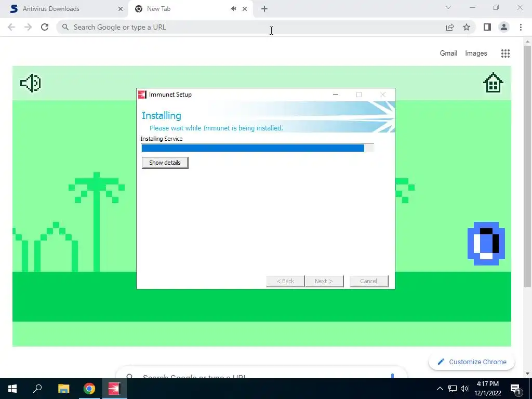Screen dimensions: 532x399
Task: Open Windows taskbar search
Action: point(37,389)
